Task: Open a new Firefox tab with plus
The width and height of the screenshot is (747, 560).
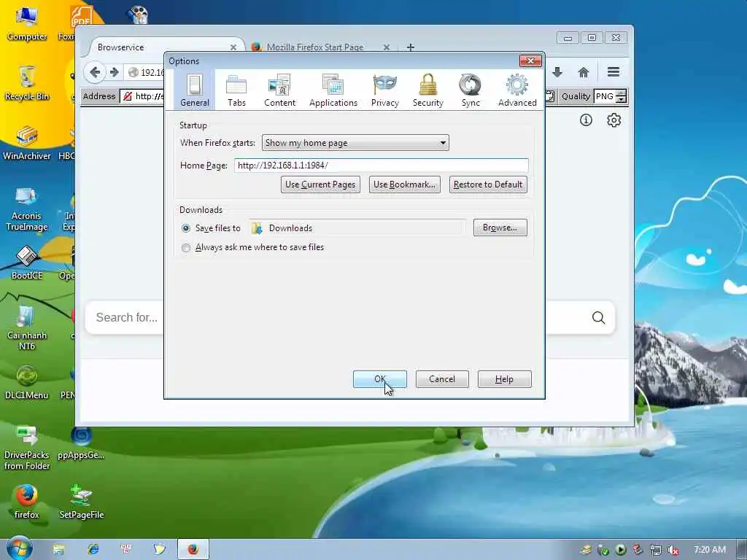Action: 411,47
